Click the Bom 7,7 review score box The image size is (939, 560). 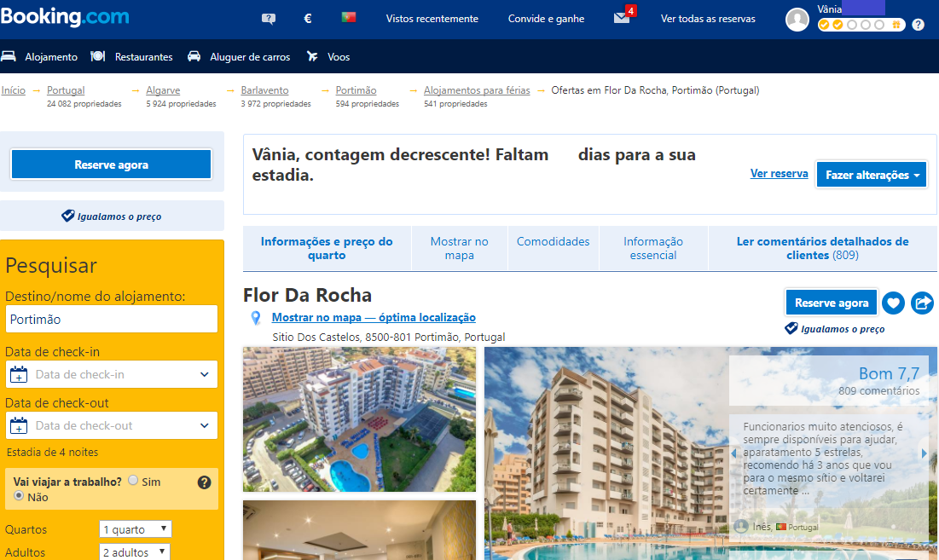click(829, 380)
